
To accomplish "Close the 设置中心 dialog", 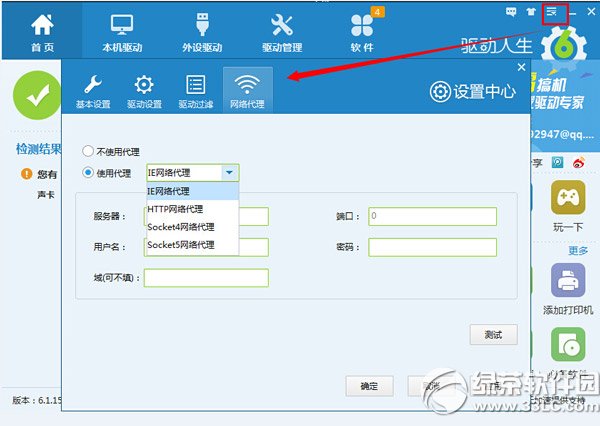I will [521, 67].
